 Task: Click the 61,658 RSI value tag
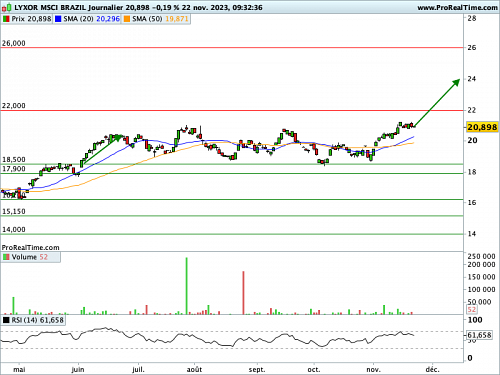[x=479, y=335]
